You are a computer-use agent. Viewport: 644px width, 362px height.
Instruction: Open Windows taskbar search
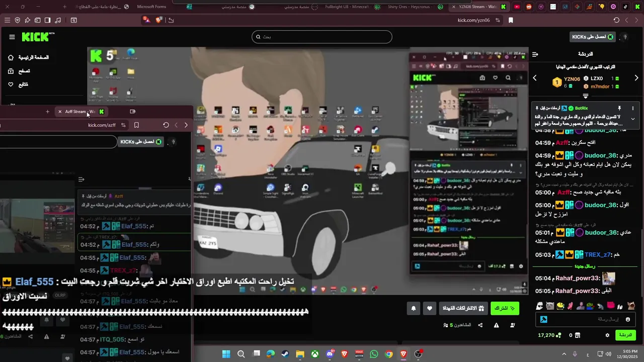pyautogui.click(x=241, y=354)
